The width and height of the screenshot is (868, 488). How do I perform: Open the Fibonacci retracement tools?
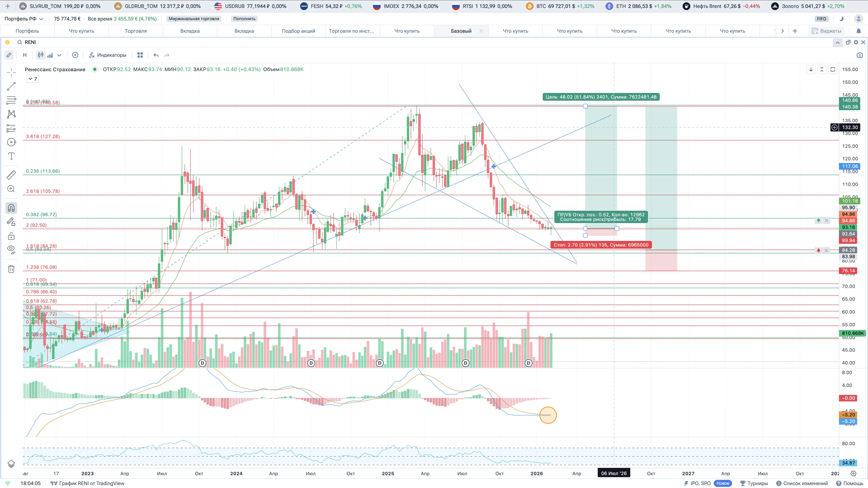tap(11, 100)
